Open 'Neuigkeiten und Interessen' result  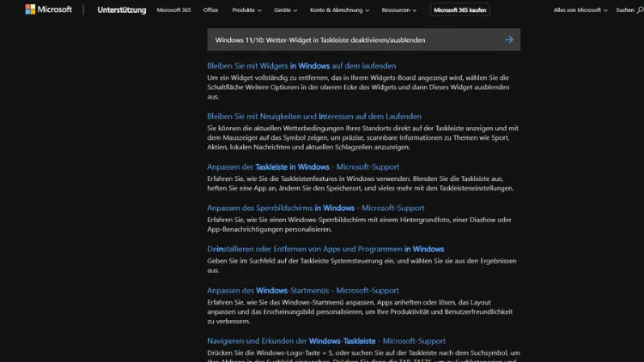[314, 116]
